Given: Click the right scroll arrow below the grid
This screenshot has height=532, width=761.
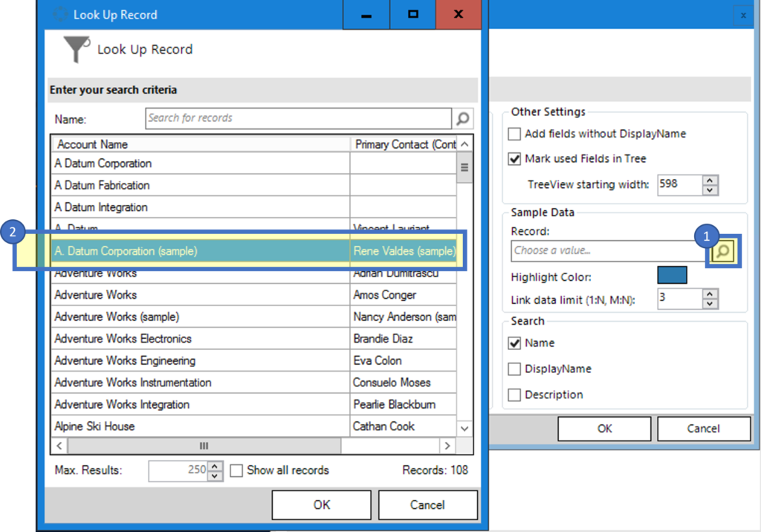Looking at the screenshot, I should [x=447, y=446].
